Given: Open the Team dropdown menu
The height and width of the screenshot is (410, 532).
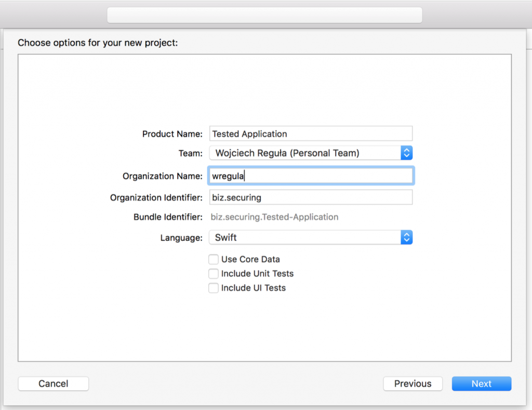Looking at the screenshot, I should tap(311, 153).
